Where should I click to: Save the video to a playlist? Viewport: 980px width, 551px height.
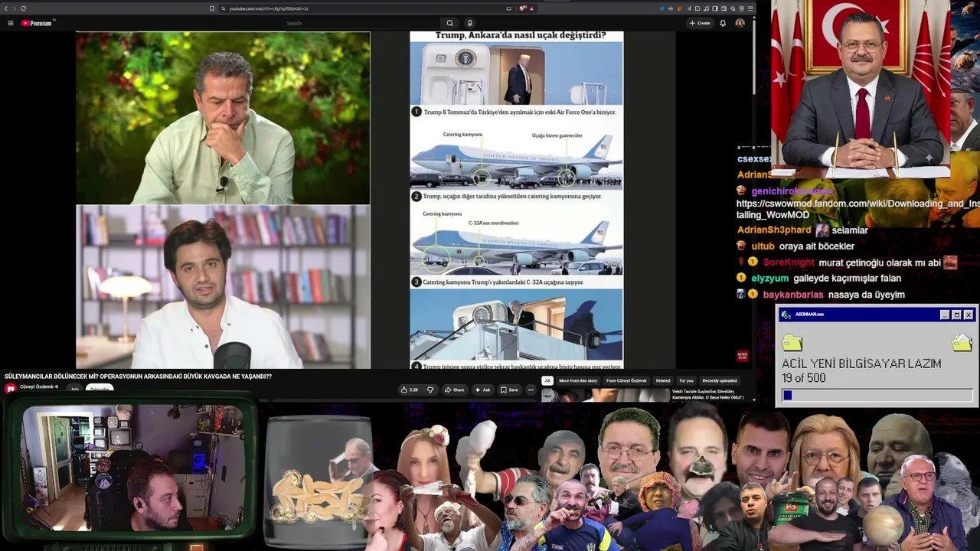click(x=509, y=390)
